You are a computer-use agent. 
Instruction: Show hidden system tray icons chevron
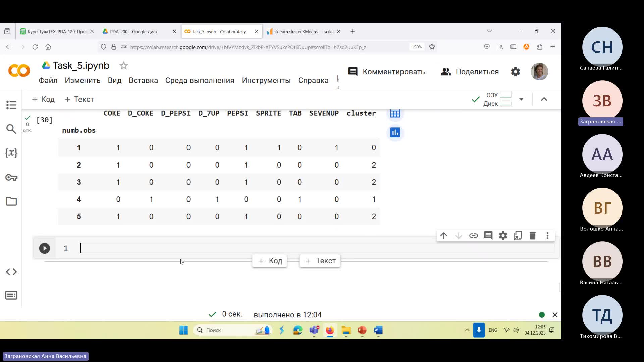[x=467, y=330]
